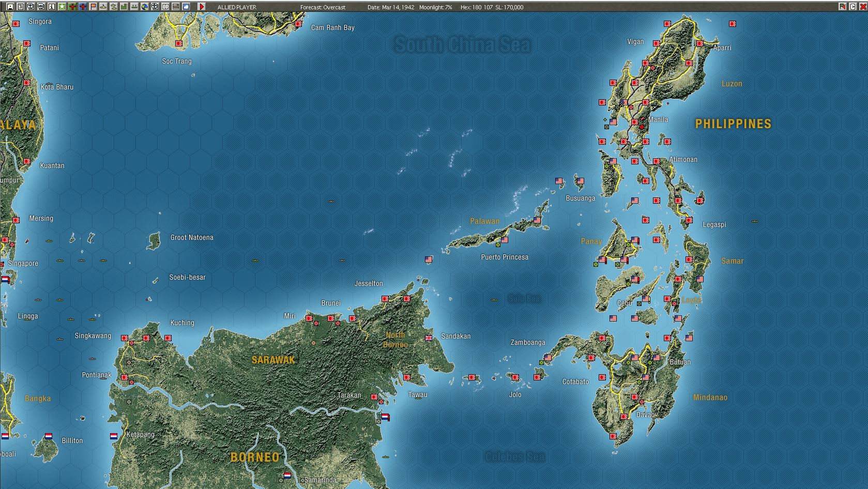
Task: Click the stacked ship windows toolbar icon
Action: click(41, 7)
